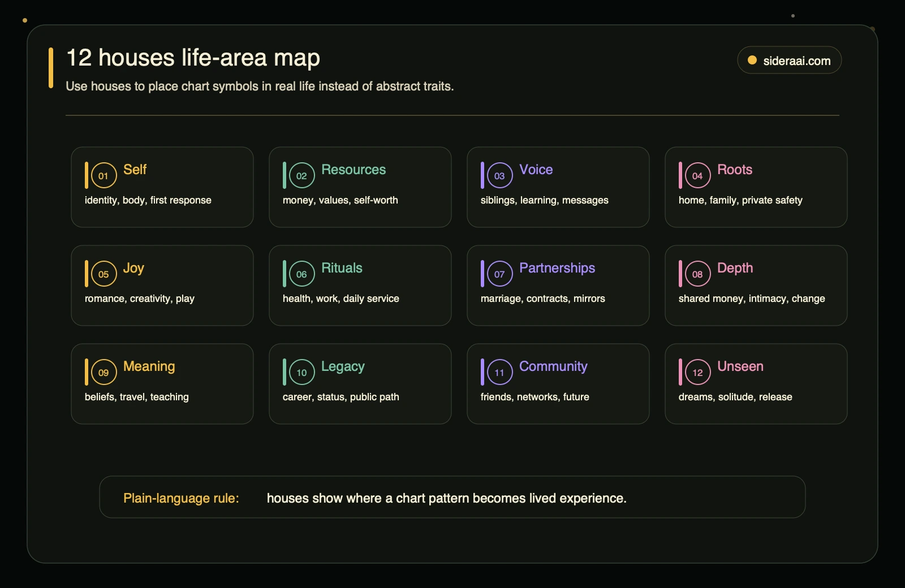
Task: Click 'marriage, contracts, mirrors' text
Action: point(542,299)
